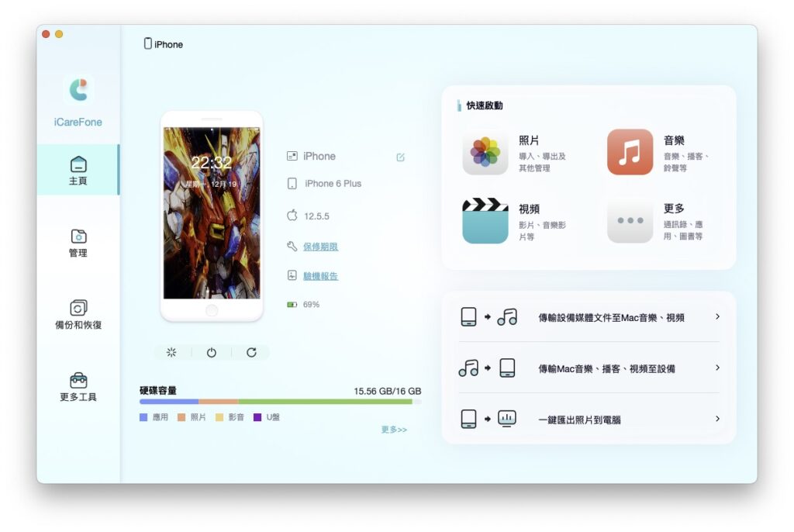
Task: Click the 更多>> link under storage
Action: pyautogui.click(x=394, y=430)
